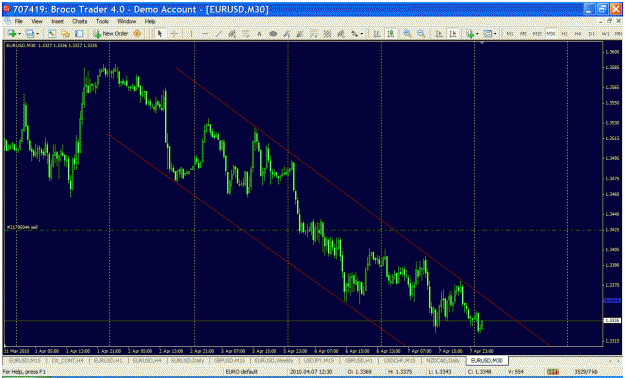Toggle chart Auto Scroll
Image resolution: width=625 pixels, height=378 pixels.
[x=439, y=34]
